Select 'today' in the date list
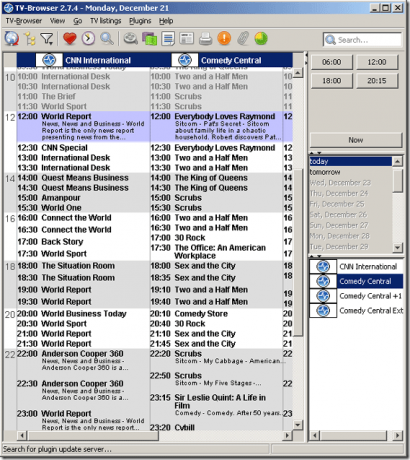The height and width of the screenshot is (460, 410). [351, 161]
